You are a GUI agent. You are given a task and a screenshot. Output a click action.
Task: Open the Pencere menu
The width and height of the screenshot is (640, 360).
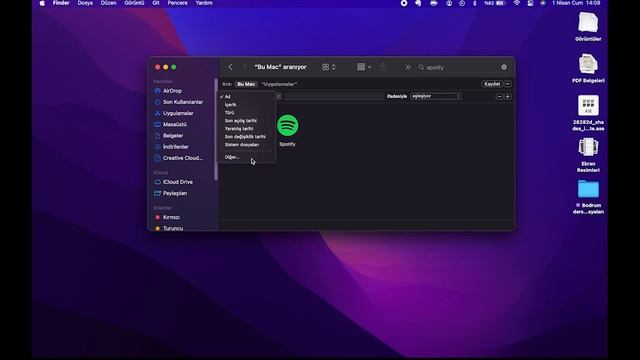click(178, 3)
